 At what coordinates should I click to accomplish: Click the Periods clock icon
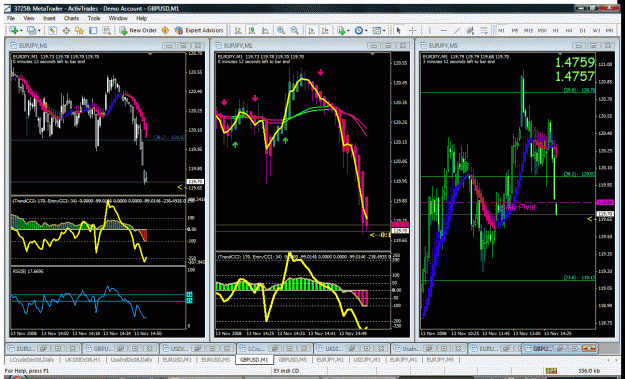click(359, 30)
